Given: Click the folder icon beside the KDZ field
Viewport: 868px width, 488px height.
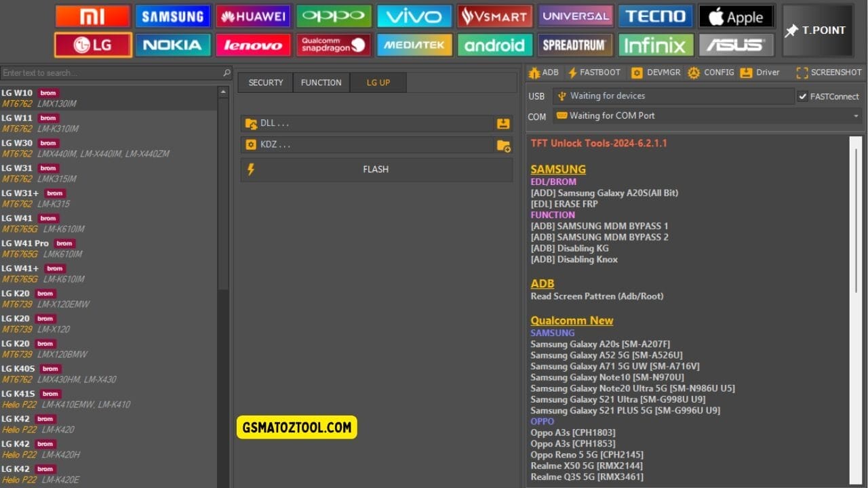Looking at the screenshot, I should [502, 144].
